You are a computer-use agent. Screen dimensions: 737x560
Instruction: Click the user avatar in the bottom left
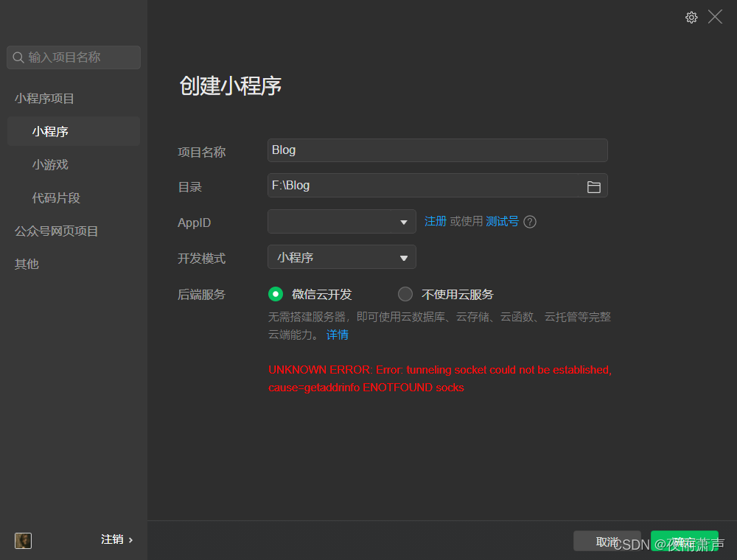point(23,541)
